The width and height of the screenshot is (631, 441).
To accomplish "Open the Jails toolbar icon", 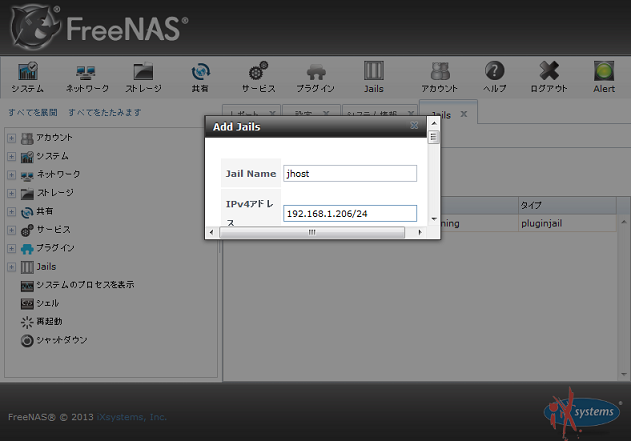I will pyautogui.click(x=374, y=71).
